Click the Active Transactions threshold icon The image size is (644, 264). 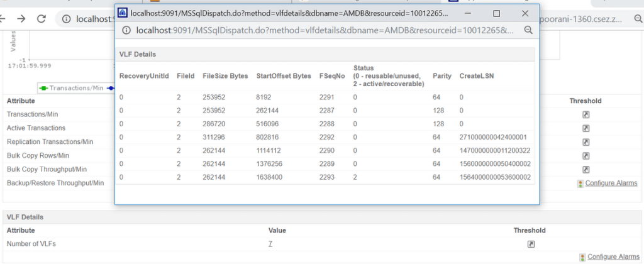coord(586,128)
